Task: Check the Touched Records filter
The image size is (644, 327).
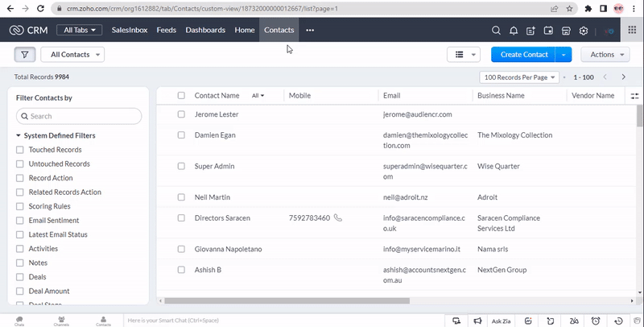Action: coord(19,150)
